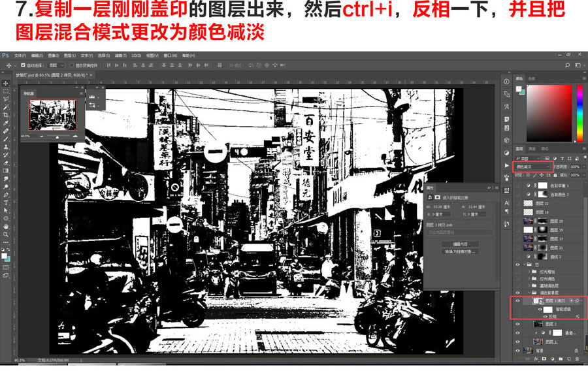Open the 图层(L) menu
588x371 pixels.
70,56
